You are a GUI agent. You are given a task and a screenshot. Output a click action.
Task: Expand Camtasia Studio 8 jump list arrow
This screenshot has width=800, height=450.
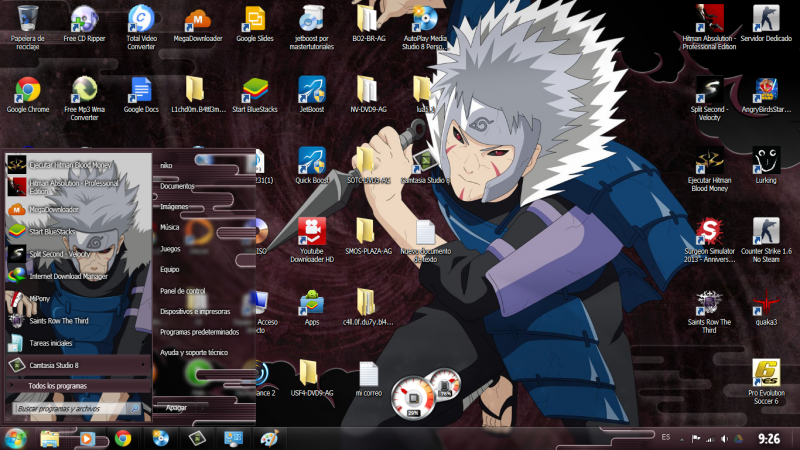(x=142, y=366)
